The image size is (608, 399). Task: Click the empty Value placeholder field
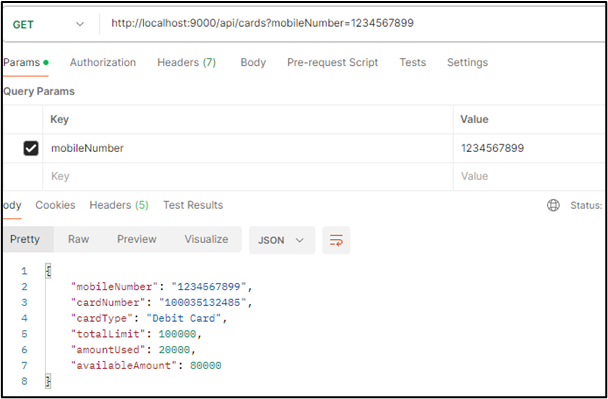[x=529, y=176]
